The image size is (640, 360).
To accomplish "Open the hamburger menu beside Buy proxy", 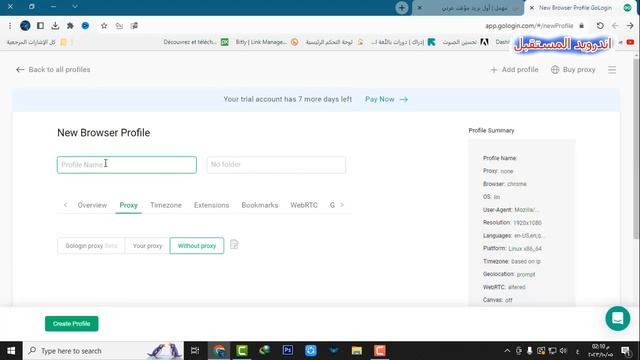I will click(x=612, y=70).
